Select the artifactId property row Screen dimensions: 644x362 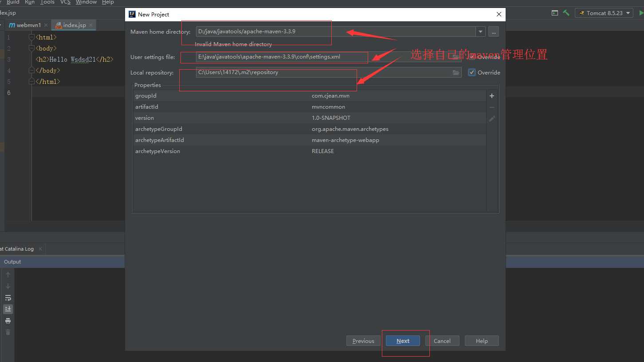[309, 107]
